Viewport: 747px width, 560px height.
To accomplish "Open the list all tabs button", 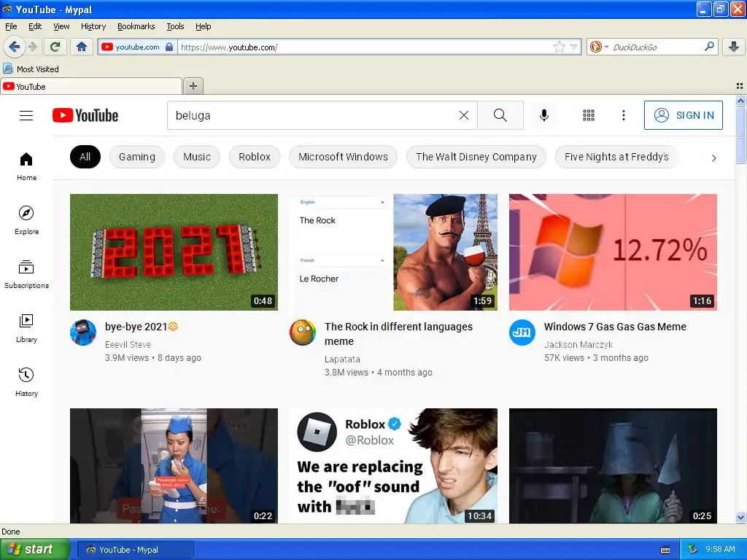I will pos(740,86).
